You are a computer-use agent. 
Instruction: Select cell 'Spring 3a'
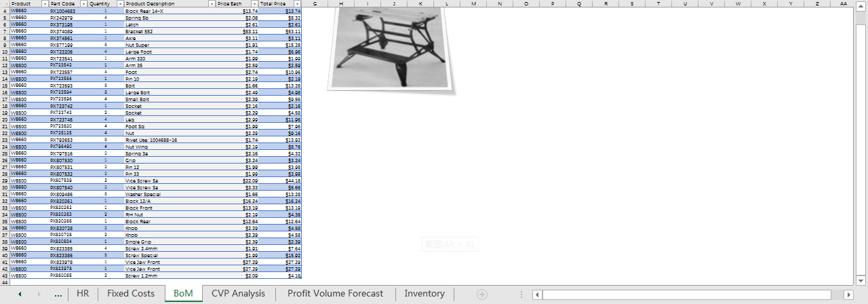coord(170,153)
